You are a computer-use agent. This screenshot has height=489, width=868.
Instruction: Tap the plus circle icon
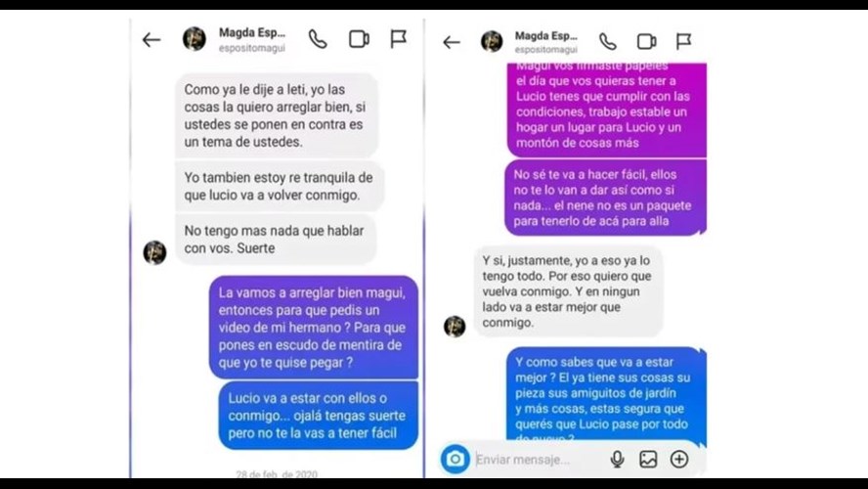[679, 459]
